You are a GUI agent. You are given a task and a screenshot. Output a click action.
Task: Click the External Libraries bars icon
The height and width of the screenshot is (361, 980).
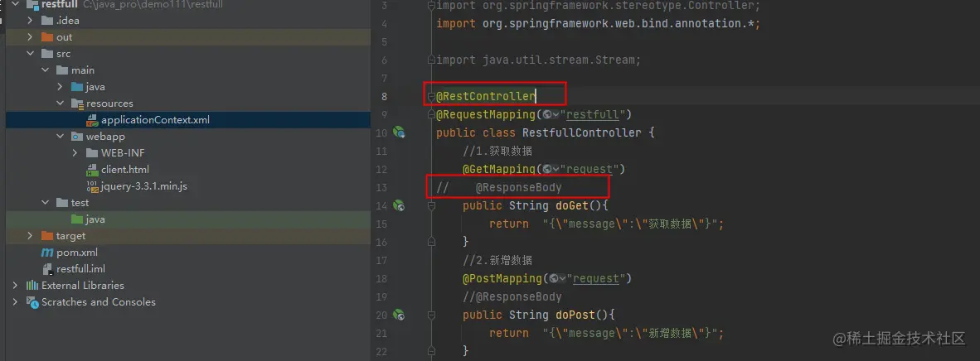point(32,286)
